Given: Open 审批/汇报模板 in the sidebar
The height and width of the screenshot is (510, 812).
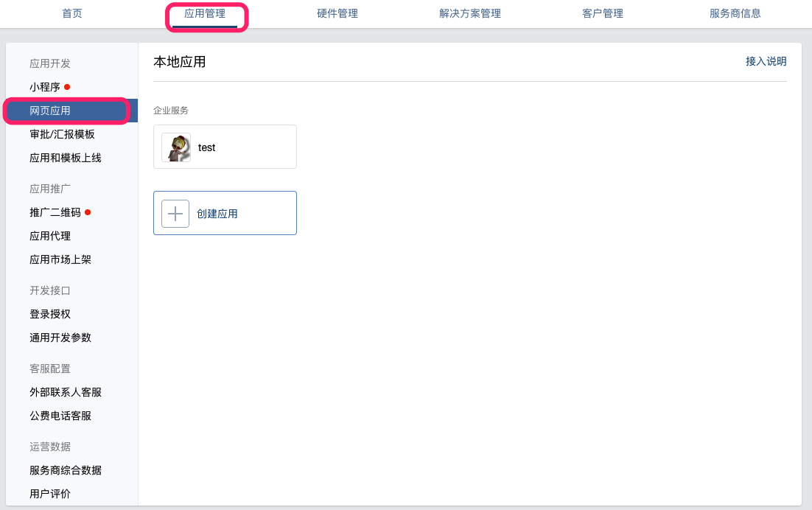Looking at the screenshot, I should point(62,134).
